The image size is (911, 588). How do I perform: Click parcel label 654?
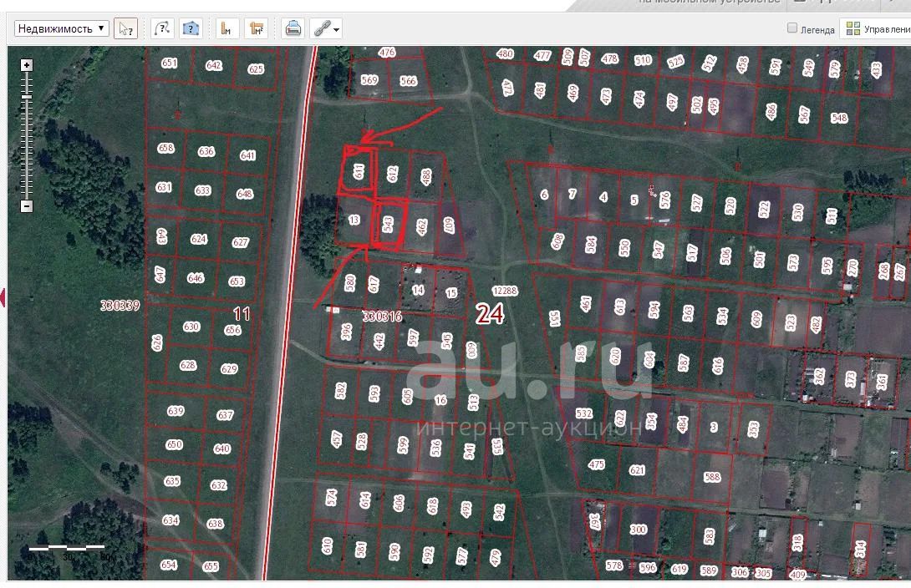[x=169, y=565]
